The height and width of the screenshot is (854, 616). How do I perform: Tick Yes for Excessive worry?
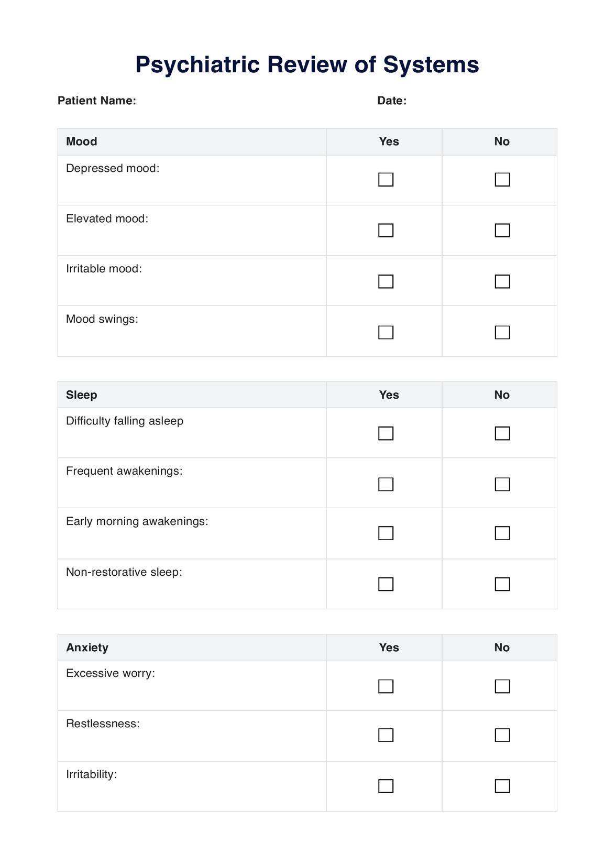pyautogui.click(x=386, y=686)
